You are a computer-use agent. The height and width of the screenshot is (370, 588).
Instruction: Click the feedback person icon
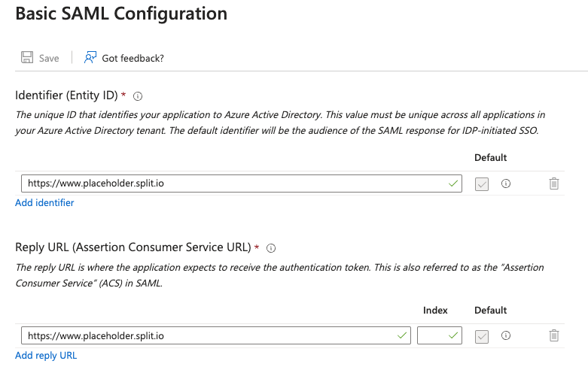[x=90, y=58]
